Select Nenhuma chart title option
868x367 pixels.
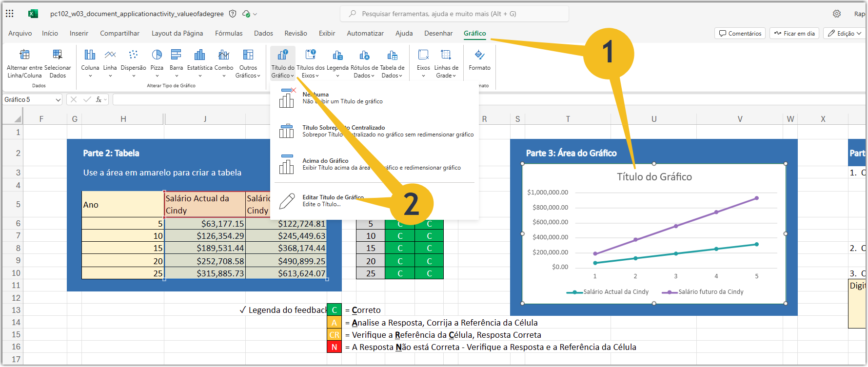[374, 98]
